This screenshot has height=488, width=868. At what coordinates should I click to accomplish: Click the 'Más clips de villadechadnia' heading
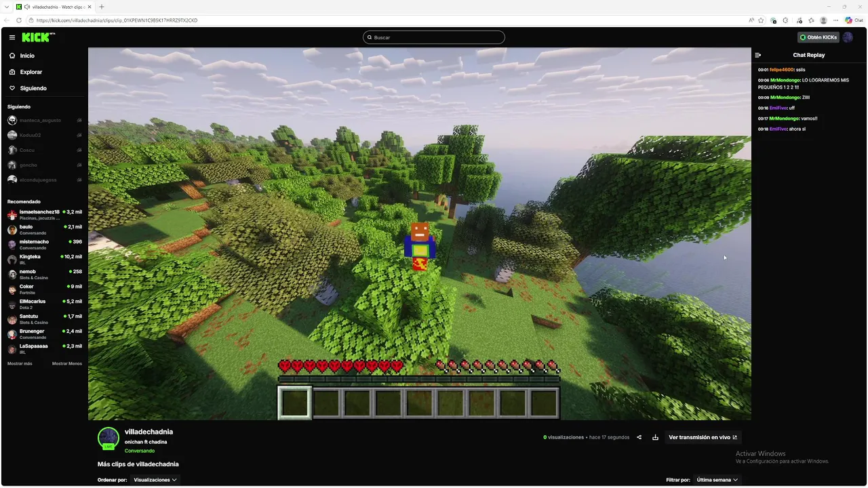coord(138,464)
